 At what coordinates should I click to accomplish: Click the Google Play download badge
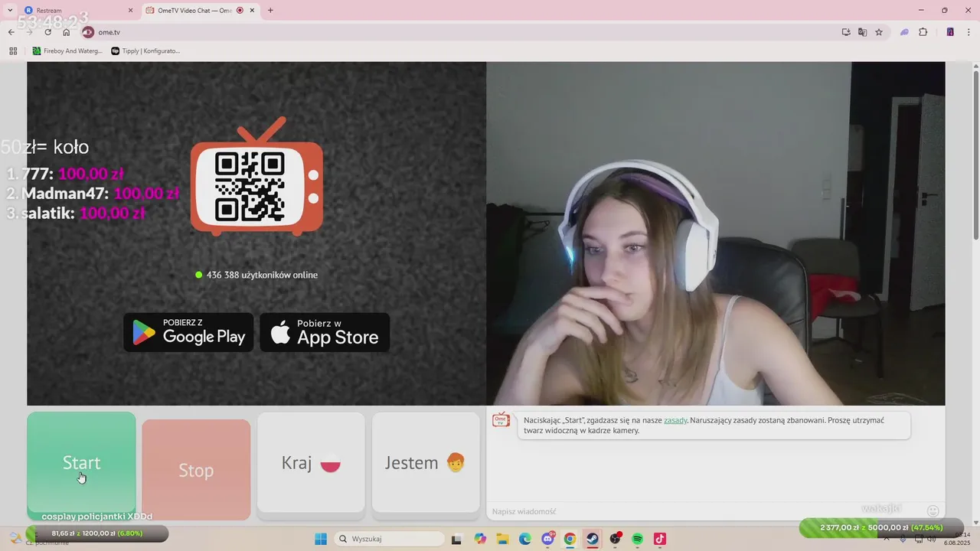point(188,332)
